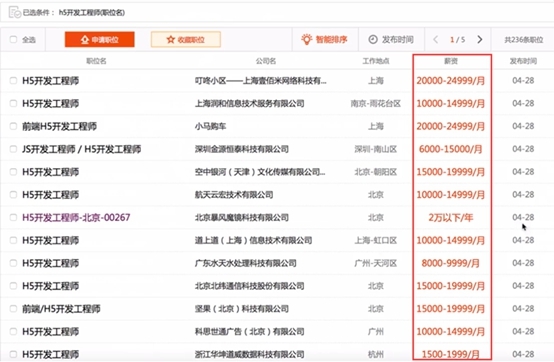
Task: Open company 北京暴风魔镜科技有限公司
Action: pyautogui.click(x=242, y=218)
